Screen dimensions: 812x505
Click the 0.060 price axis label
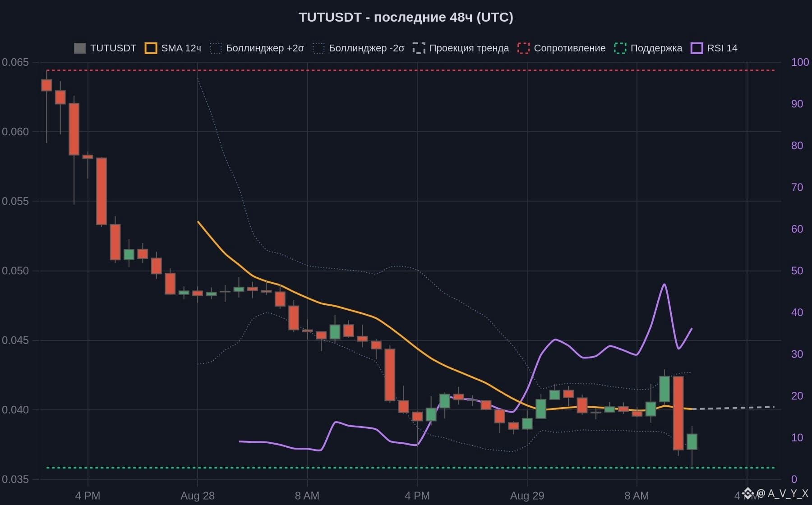point(15,132)
